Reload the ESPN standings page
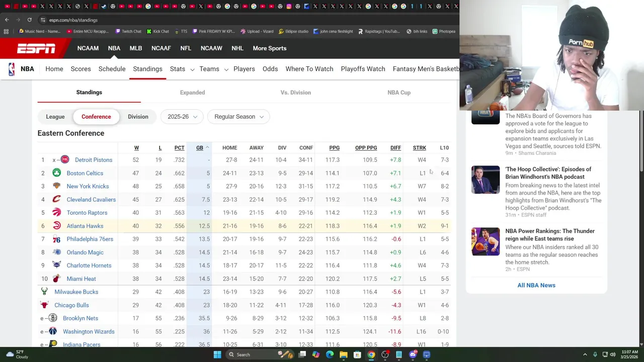This screenshot has height=362, width=644. (x=29, y=20)
